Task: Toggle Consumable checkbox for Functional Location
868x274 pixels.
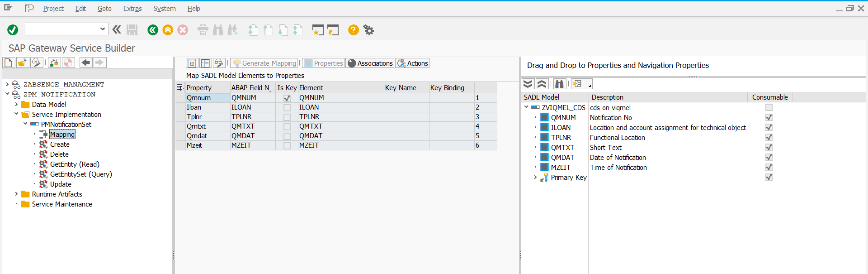Action: [x=769, y=138]
